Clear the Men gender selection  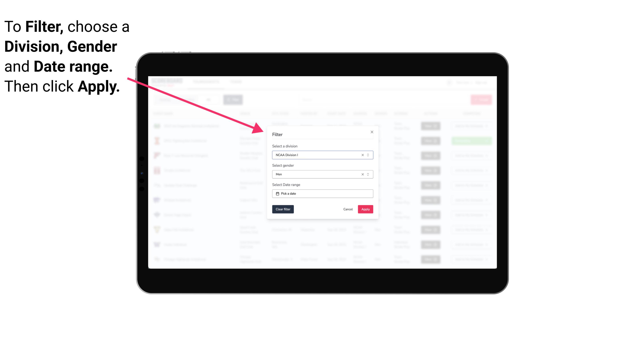coord(362,174)
